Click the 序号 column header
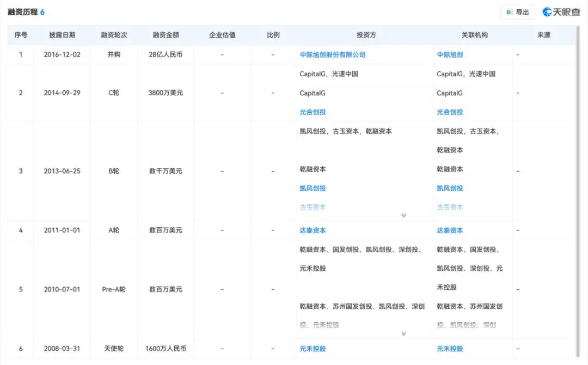The width and height of the screenshot is (588, 365). [21, 35]
